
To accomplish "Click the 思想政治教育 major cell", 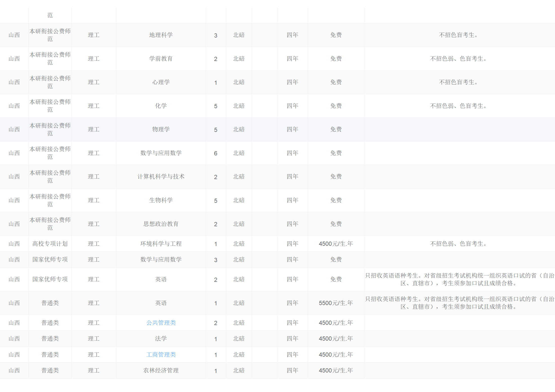I will click(x=161, y=224).
